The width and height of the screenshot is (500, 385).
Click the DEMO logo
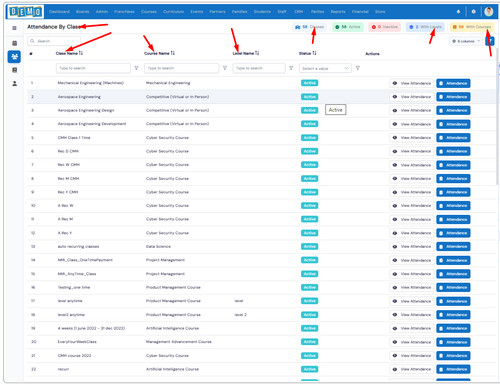point(25,12)
